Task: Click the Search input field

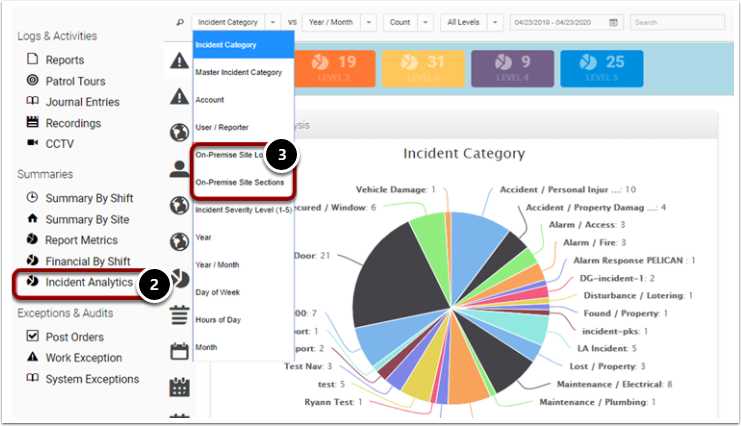Action: [x=677, y=22]
